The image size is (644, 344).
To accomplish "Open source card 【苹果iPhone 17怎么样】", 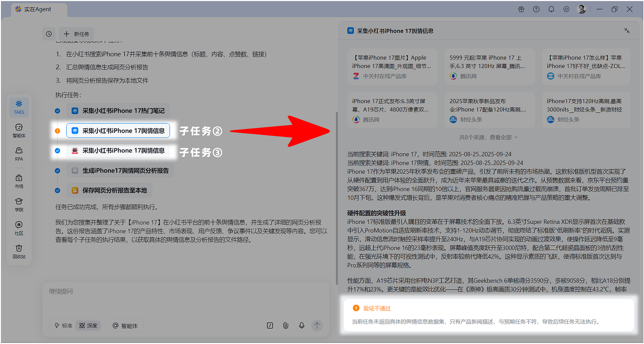I will click(x=586, y=66).
